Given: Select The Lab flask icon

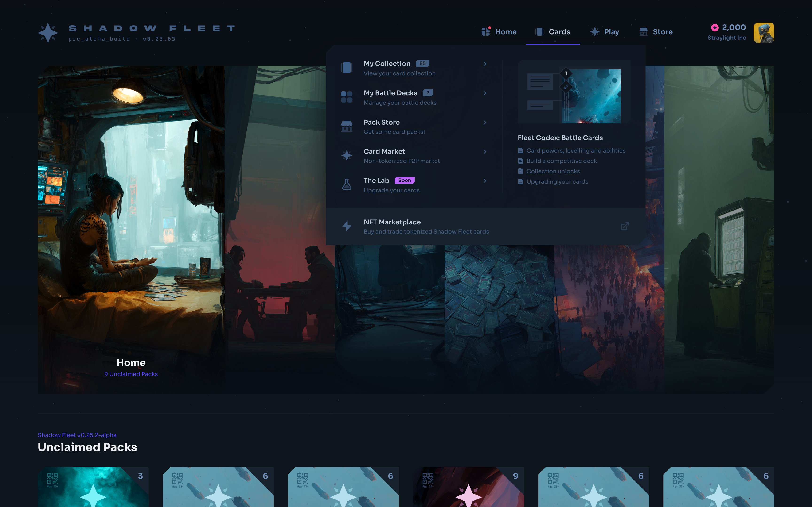Looking at the screenshot, I should [347, 184].
